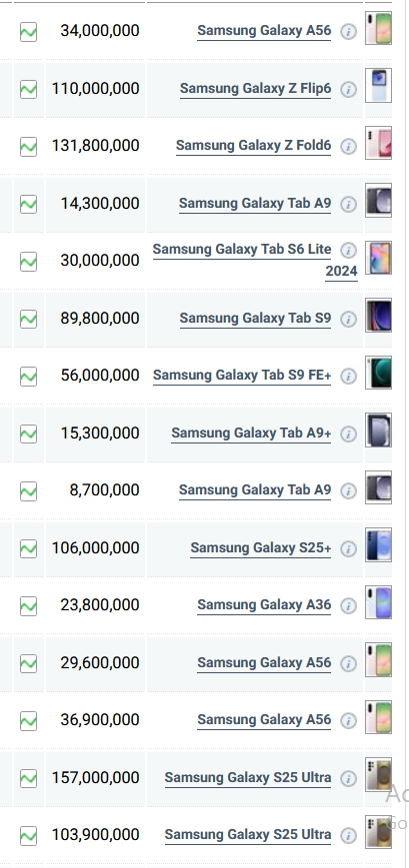Screen dimensions: 409x868
Task: Follow Samsung Galaxy Tab S6 Lite 2024 link
Action: [x=255, y=260]
